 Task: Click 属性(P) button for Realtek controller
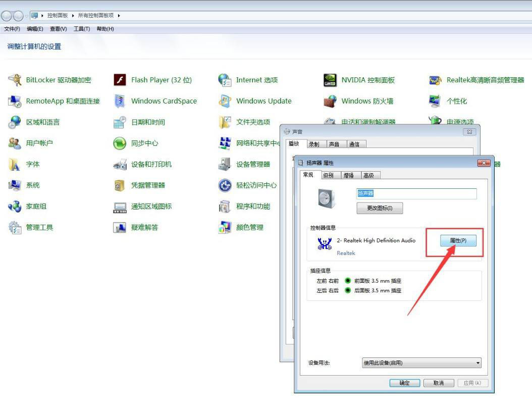tap(455, 241)
